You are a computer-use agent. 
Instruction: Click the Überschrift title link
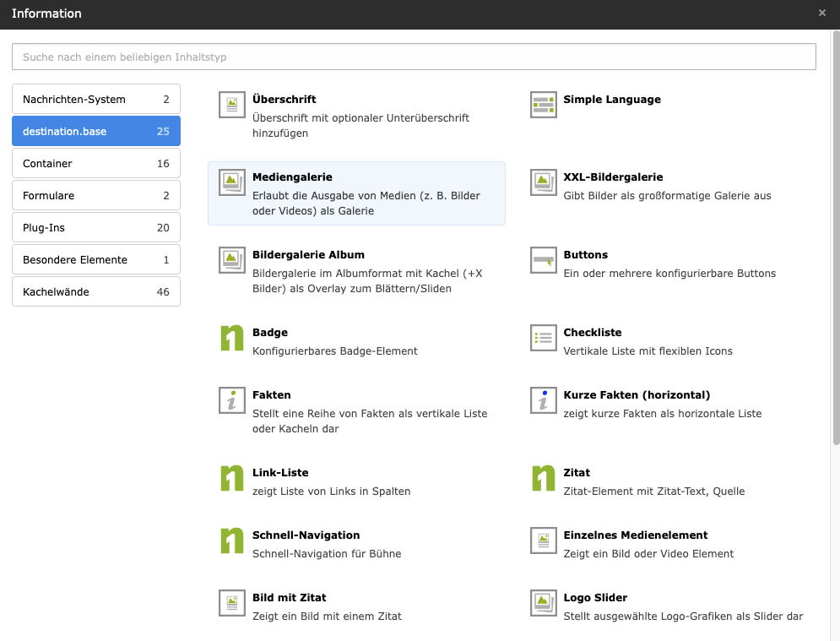point(284,99)
